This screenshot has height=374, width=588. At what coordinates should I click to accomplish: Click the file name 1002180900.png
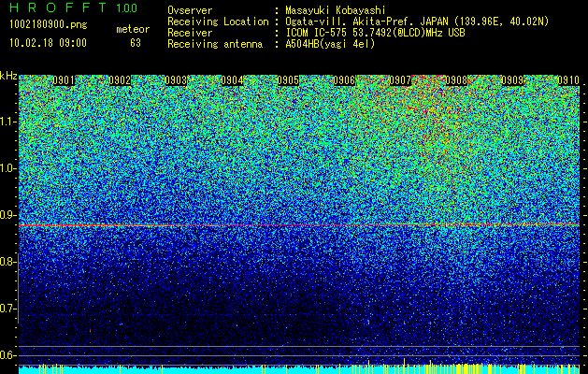(x=49, y=25)
